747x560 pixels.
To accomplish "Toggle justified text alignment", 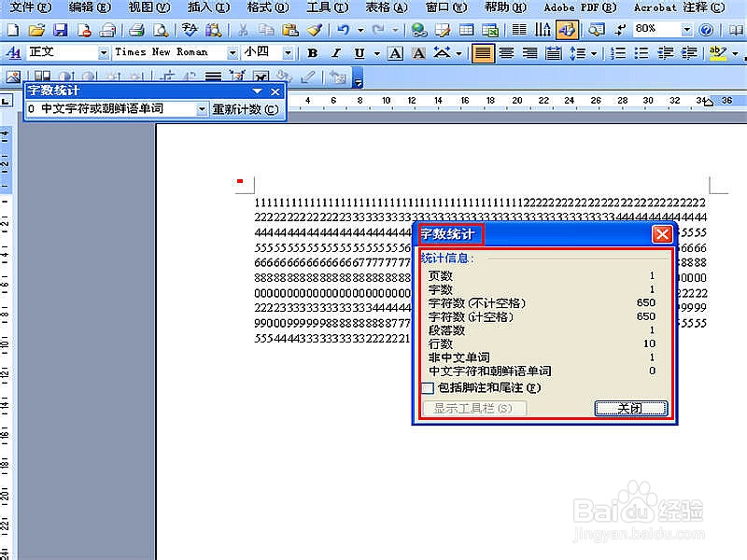I will pyautogui.click(x=482, y=53).
